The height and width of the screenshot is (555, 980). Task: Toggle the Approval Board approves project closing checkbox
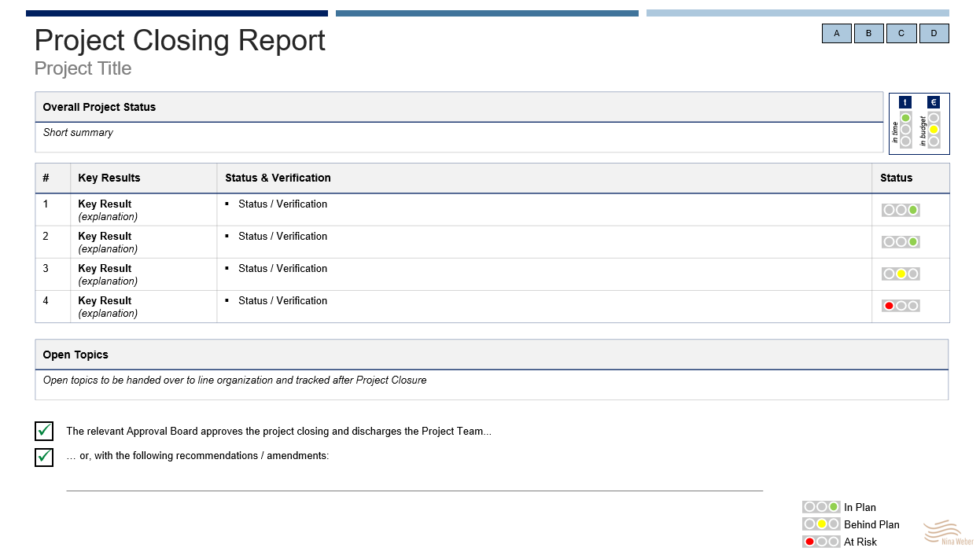click(x=44, y=431)
